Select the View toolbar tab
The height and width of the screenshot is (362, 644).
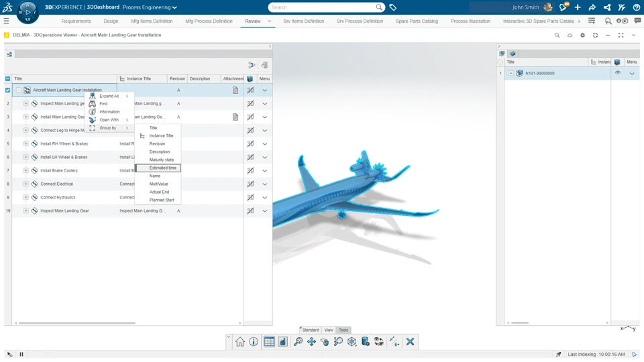(329, 330)
